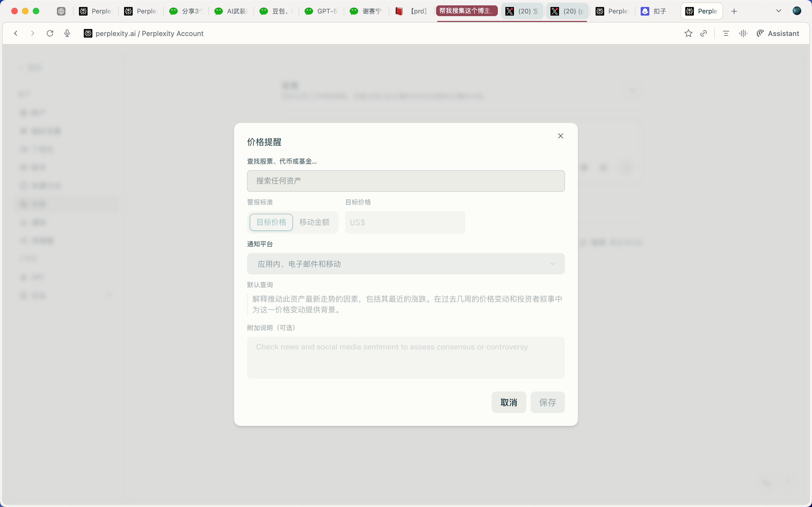The height and width of the screenshot is (507, 812).
Task: Close the 价格提醒 dialog with X
Action: tap(560, 136)
